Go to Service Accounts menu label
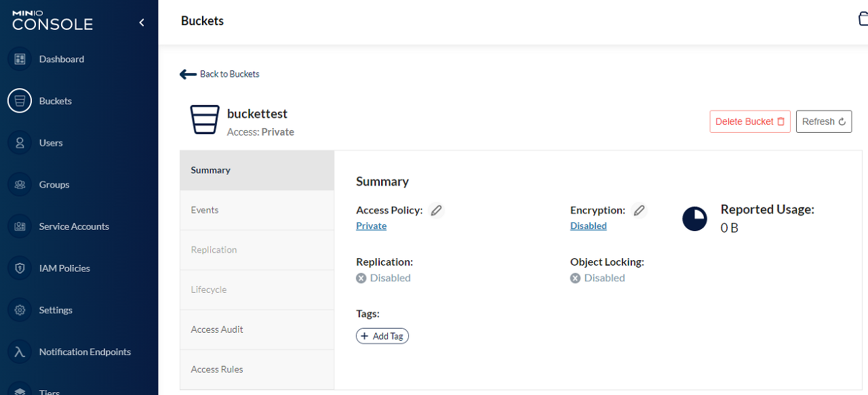This screenshot has width=868, height=395. 74,226
